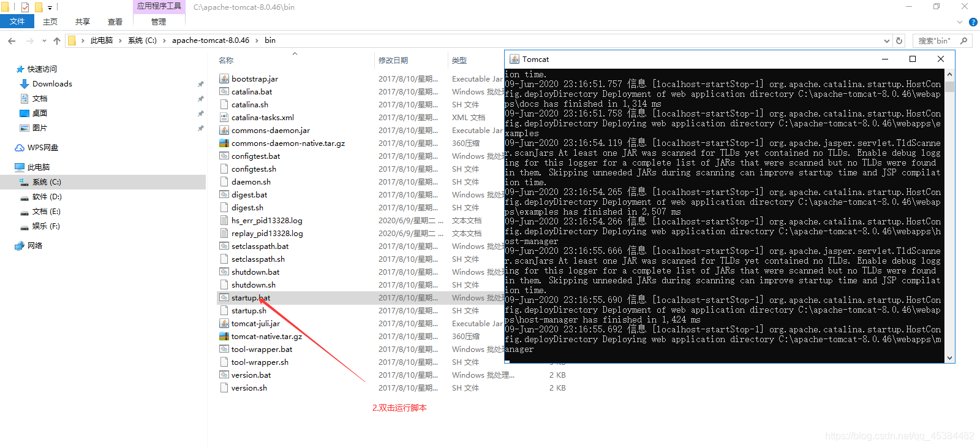Maximize the Tomcat console window

[913, 59]
